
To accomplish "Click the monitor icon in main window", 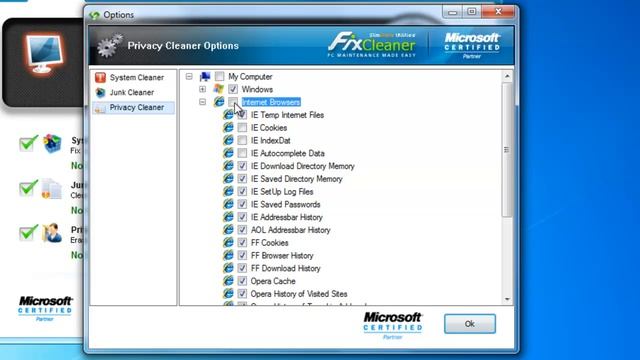I will click(x=44, y=54).
